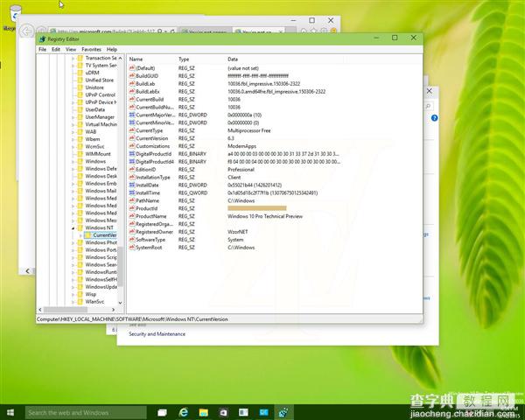525x420 pixels.
Task: Click the tree pane vertical scrollbar thumb
Action: click(120, 267)
